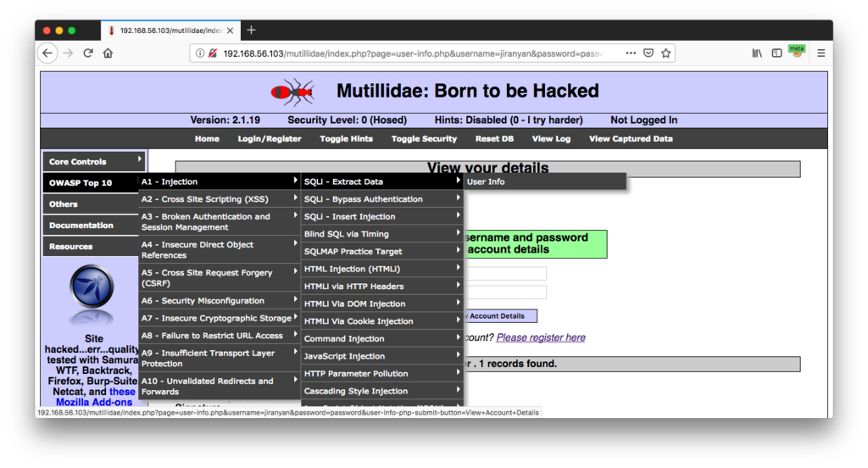
Task: Open Documentation sidebar menu
Action: click(x=91, y=226)
